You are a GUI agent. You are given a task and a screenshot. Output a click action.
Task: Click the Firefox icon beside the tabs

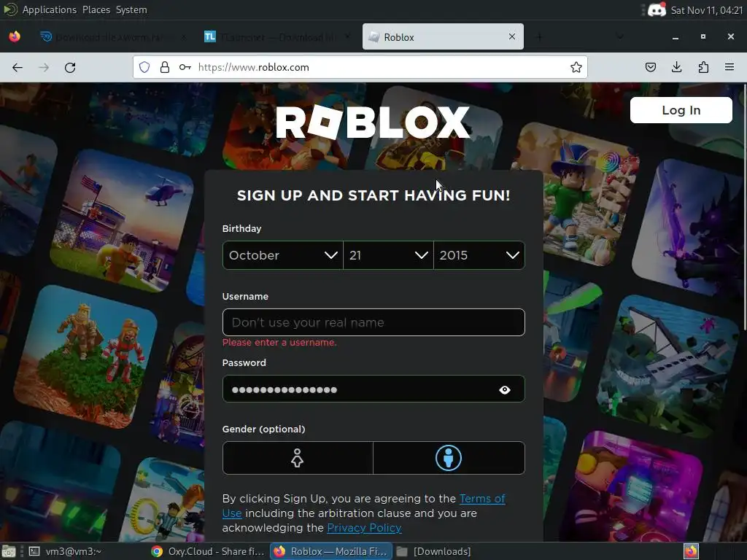pyautogui.click(x=15, y=36)
